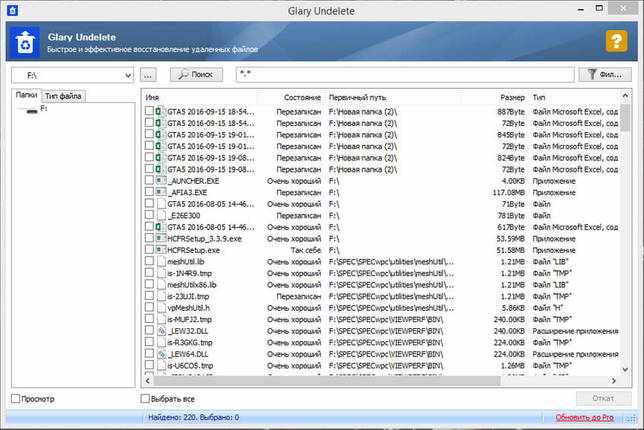Sort list by Тип column header

tap(539, 97)
